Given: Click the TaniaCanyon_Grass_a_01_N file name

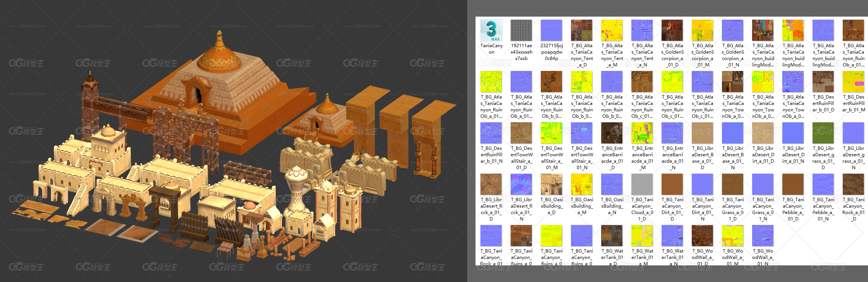Looking at the screenshot, I should (x=763, y=209).
